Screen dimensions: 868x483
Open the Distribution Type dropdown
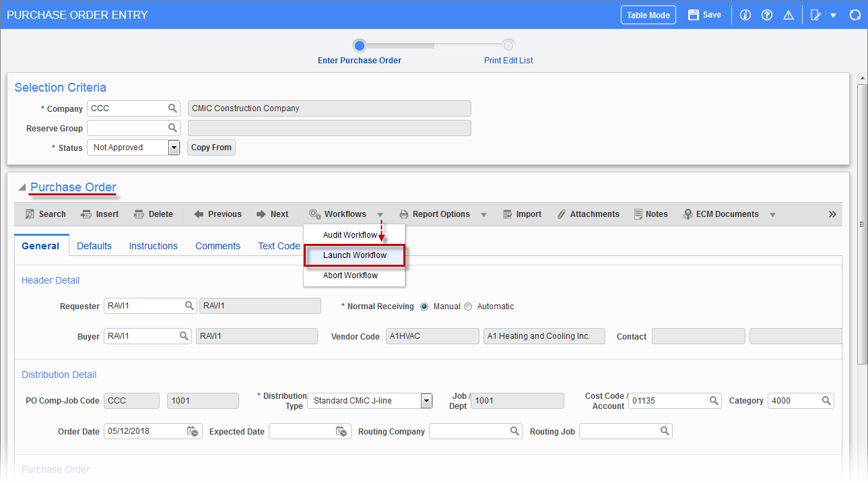(426, 400)
